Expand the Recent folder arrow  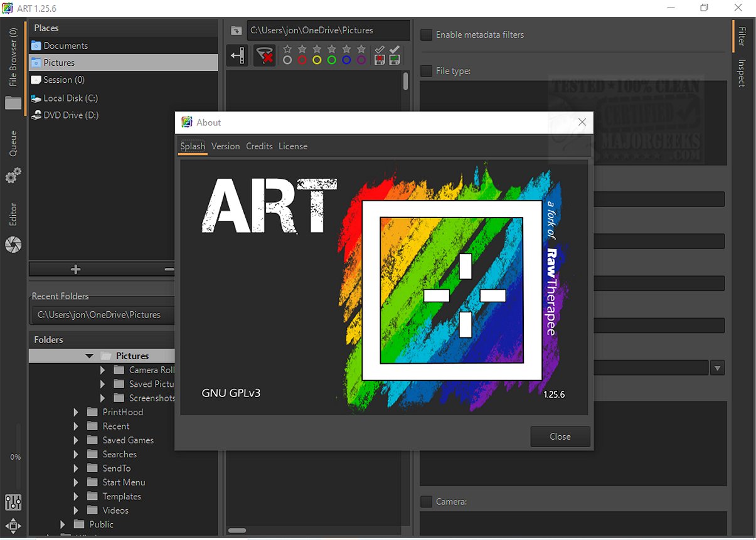pyautogui.click(x=76, y=426)
